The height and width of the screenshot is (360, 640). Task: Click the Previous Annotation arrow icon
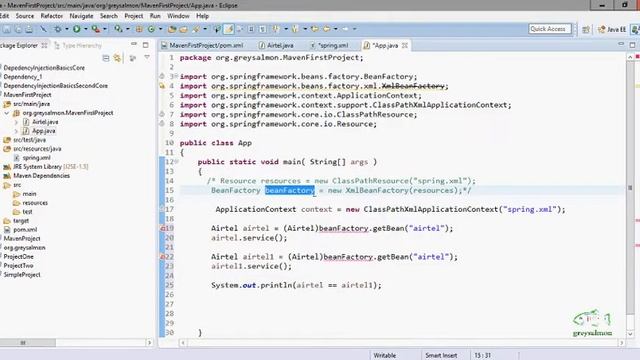pyautogui.click(x=295, y=29)
